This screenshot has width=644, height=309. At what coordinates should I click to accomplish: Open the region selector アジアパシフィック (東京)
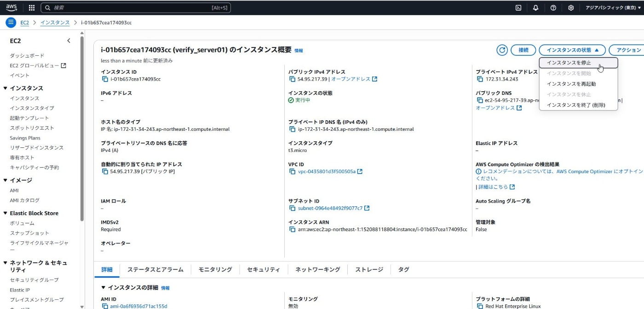coord(613,8)
